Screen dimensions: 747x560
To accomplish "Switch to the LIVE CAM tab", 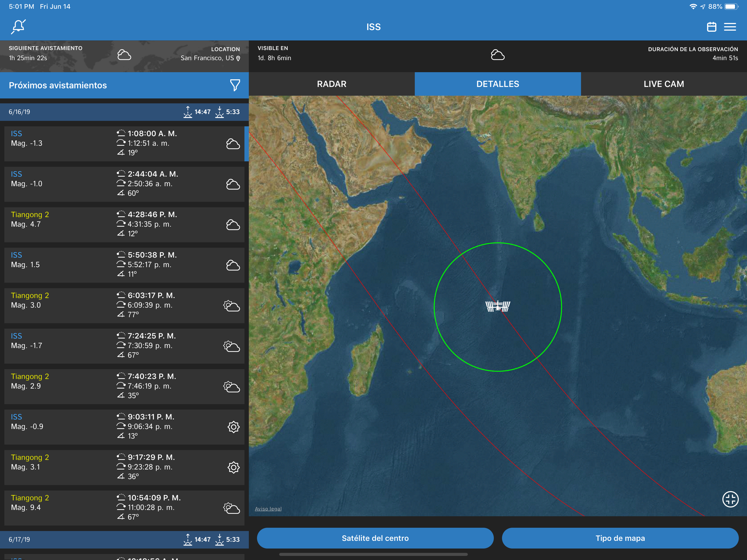I will tap(664, 84).
